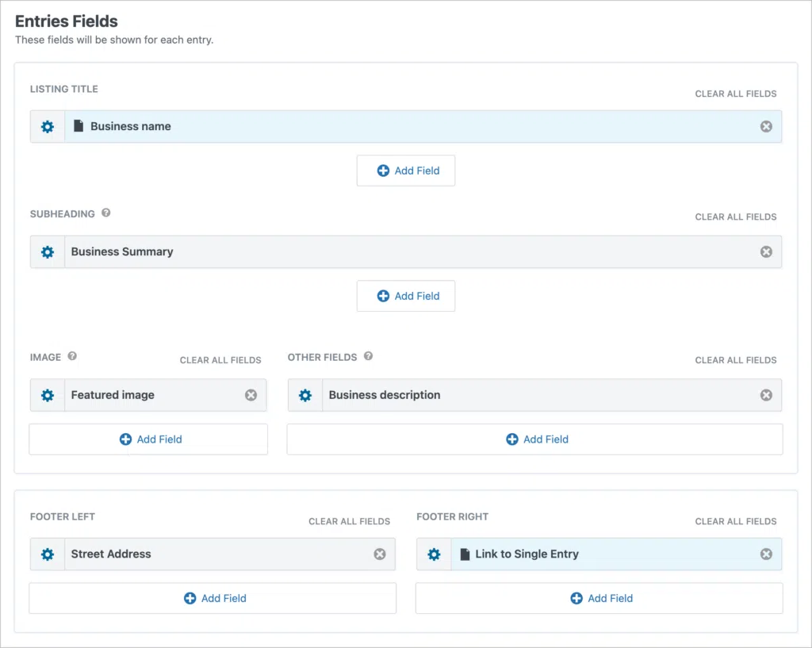Click the Subheading help question icon
The width and height of the screenshot is (812, 648).
coord(106,213)
